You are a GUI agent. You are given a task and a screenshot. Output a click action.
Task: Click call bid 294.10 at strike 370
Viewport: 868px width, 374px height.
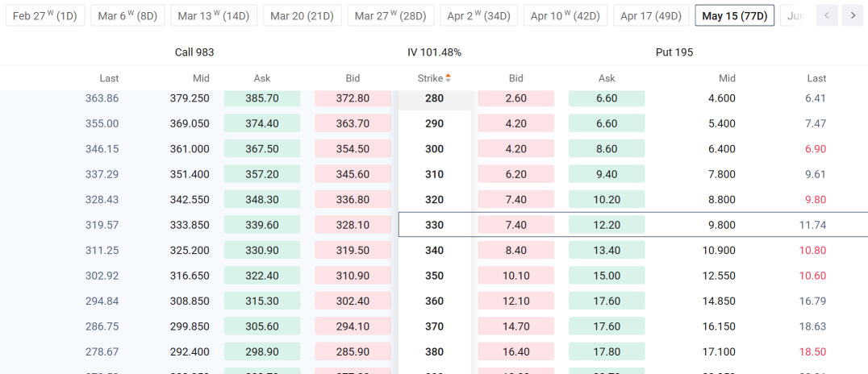(x=353, y=326)
